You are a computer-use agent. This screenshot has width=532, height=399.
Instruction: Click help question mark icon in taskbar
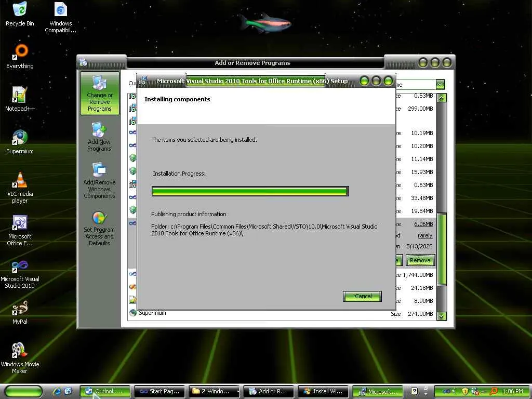(x=414, y=391)
